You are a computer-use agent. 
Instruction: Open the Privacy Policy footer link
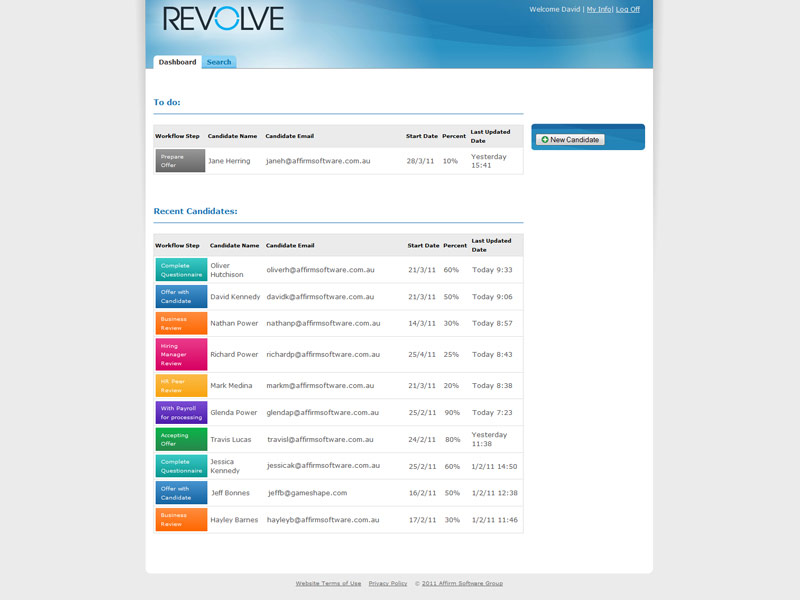(x=387, y=583)
